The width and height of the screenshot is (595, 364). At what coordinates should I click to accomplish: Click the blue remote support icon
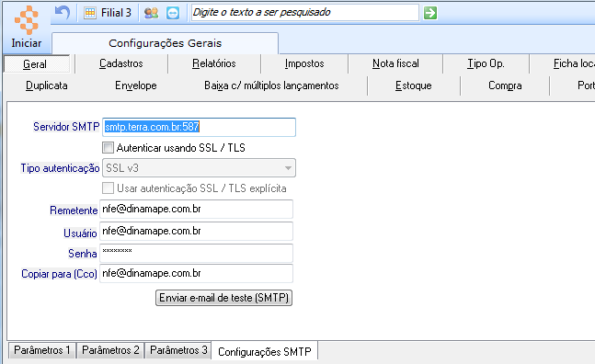click(173, 13)
